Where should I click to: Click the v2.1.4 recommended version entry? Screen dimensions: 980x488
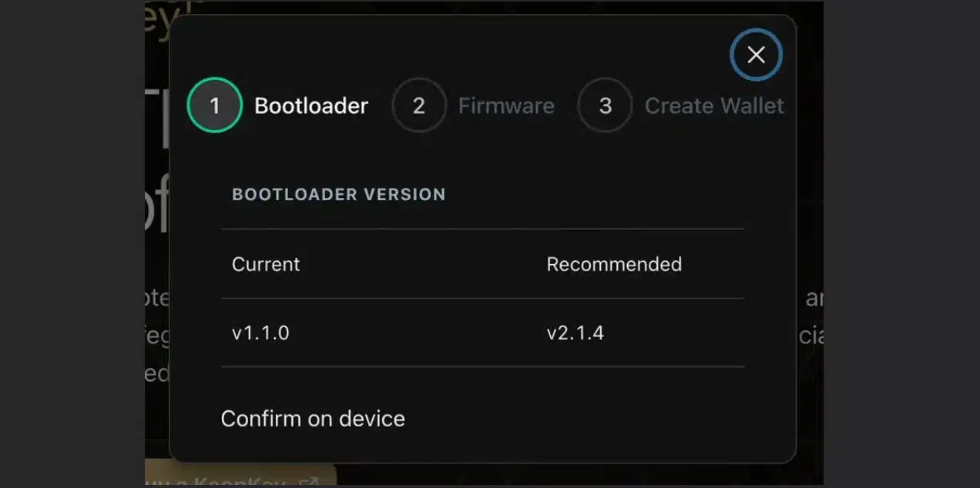coord(575,333)
